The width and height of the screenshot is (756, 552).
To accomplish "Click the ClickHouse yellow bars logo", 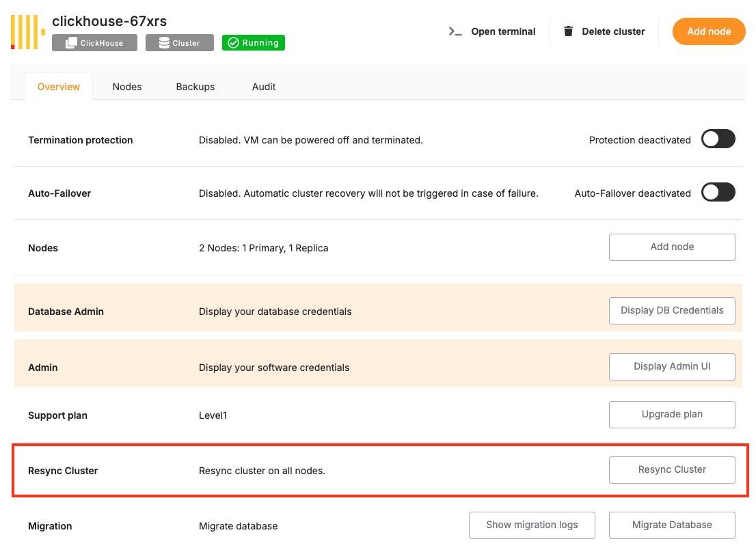I will [x=27, y=32].
